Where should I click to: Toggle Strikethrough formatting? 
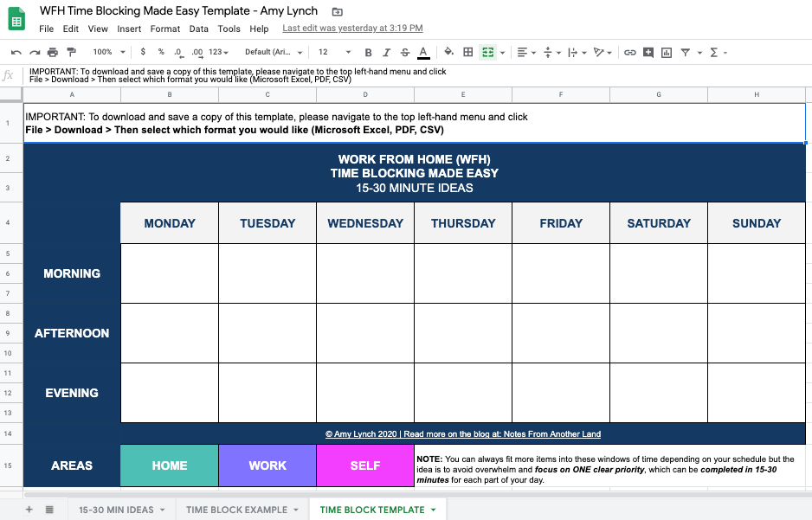tap(404, 53)
